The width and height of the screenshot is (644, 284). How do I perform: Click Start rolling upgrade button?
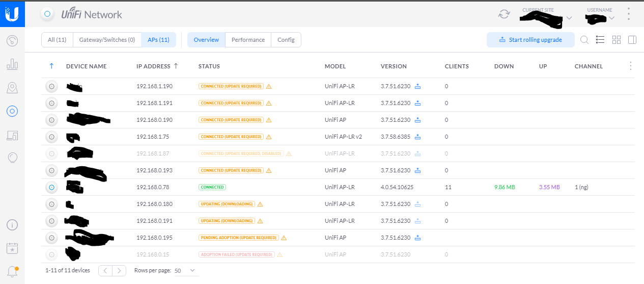tap(530, 40)
